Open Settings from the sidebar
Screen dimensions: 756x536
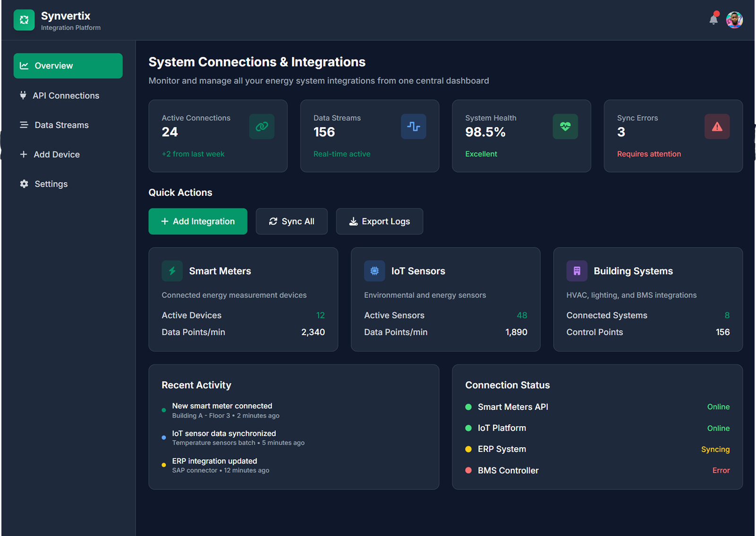(51, 184)
